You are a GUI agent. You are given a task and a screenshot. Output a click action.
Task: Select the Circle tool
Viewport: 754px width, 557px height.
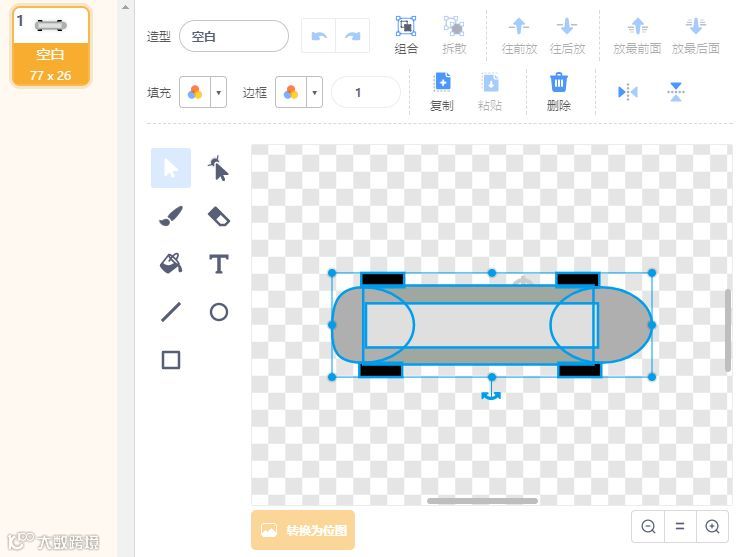219,312
